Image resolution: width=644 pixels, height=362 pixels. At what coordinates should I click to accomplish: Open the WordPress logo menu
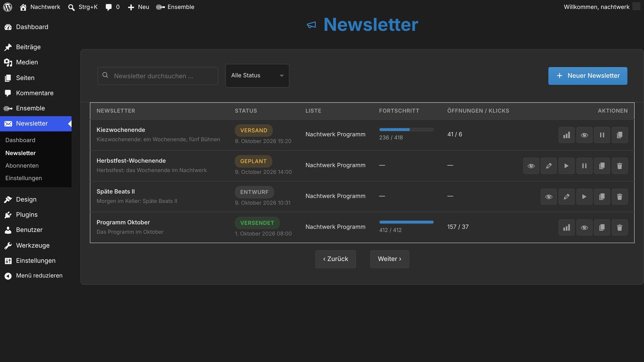point(8,7)
